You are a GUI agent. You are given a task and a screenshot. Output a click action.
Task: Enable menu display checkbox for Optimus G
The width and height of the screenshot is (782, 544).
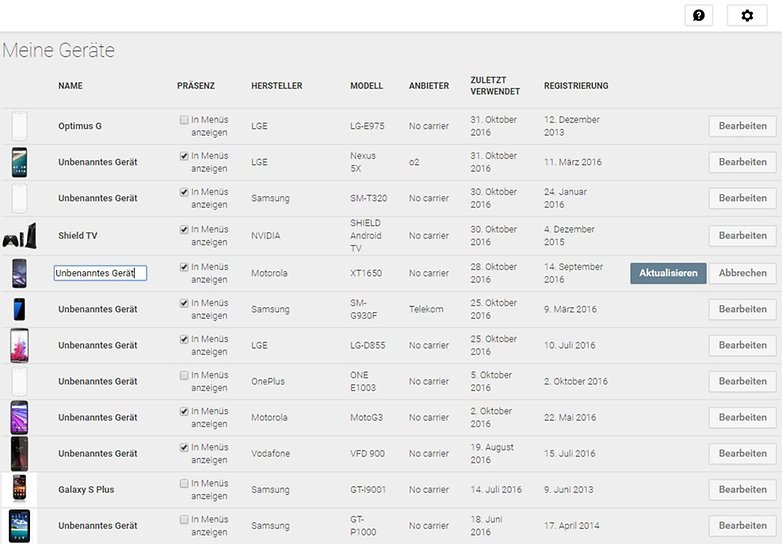[184, 120]
